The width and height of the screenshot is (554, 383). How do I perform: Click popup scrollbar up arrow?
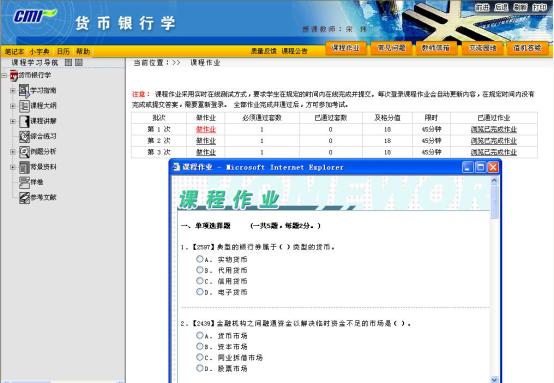point(494,181)
